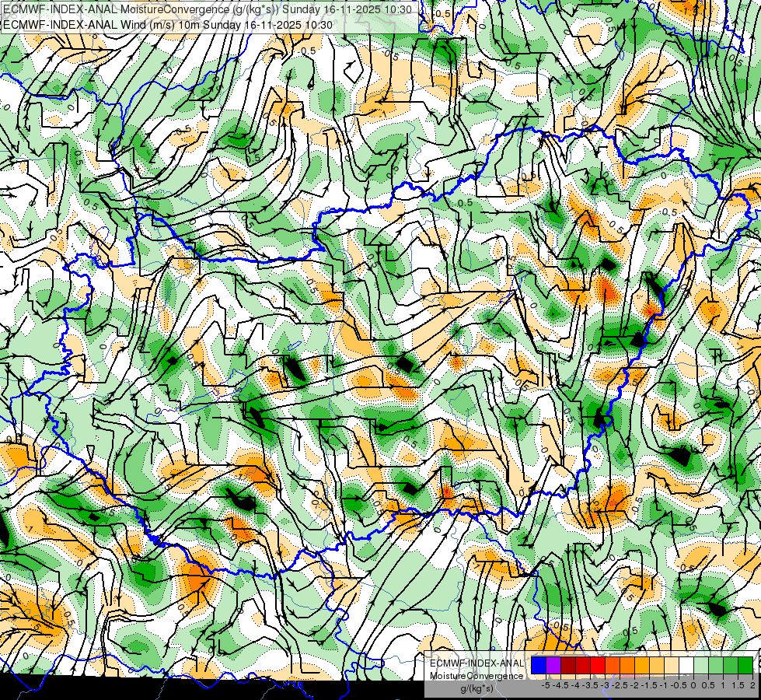Image resolution: width=761 pixels, height=700 pixels.
Task: Click the legend unit g/(kg*s)
Action: click(x=476, y=688)
